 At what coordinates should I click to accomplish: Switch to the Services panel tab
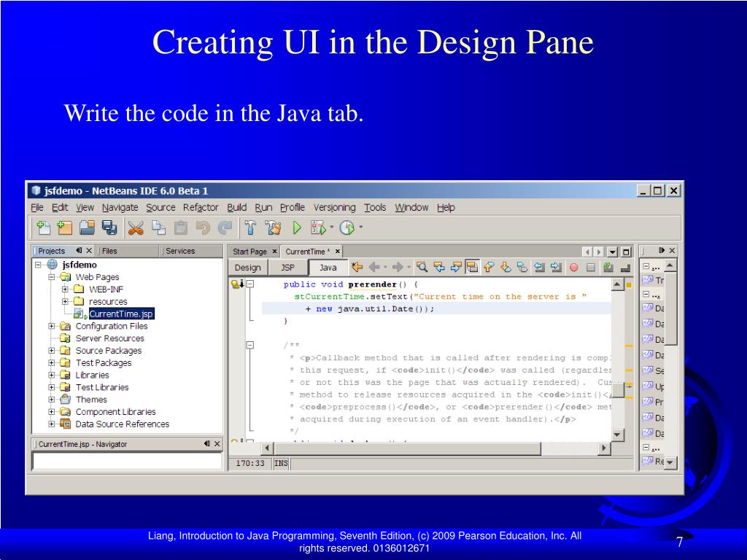180,251
